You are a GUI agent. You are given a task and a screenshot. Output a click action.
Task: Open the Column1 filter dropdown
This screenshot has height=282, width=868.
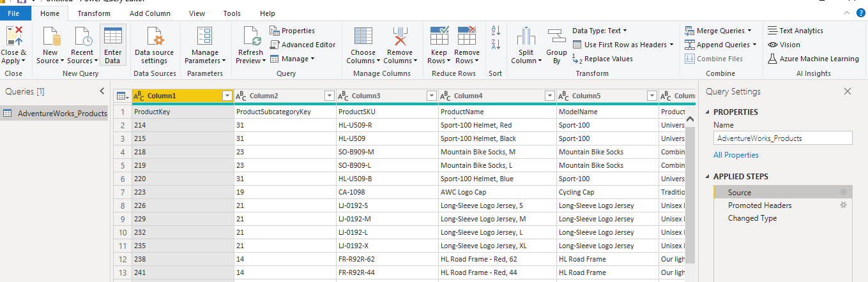point(226,96)
